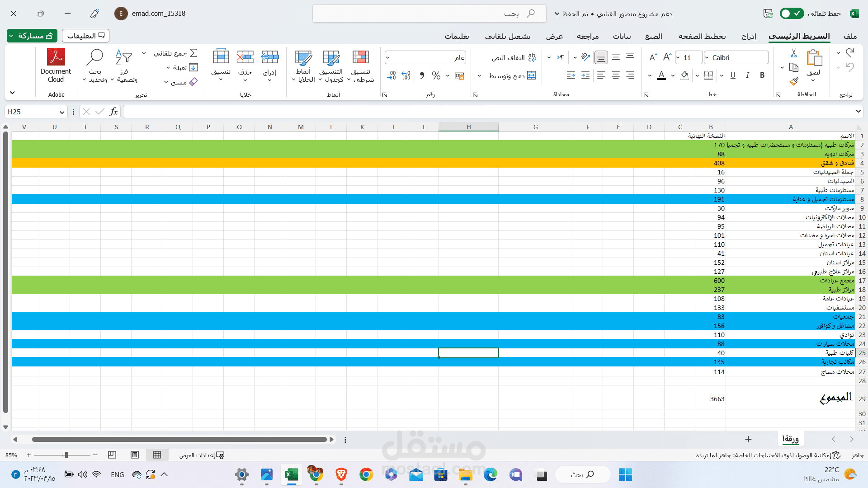Apply Bold formatting button
868x488 pixels.
click(762, 75)
